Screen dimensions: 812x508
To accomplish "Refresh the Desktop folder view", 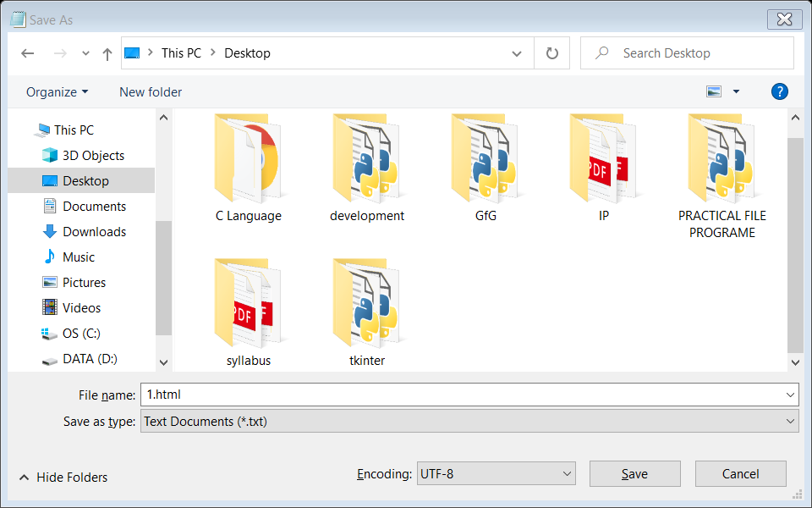I will (552, 52).
